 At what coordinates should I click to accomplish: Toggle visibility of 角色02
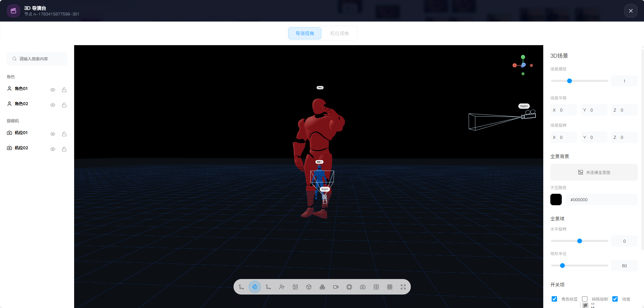[53, 105]
